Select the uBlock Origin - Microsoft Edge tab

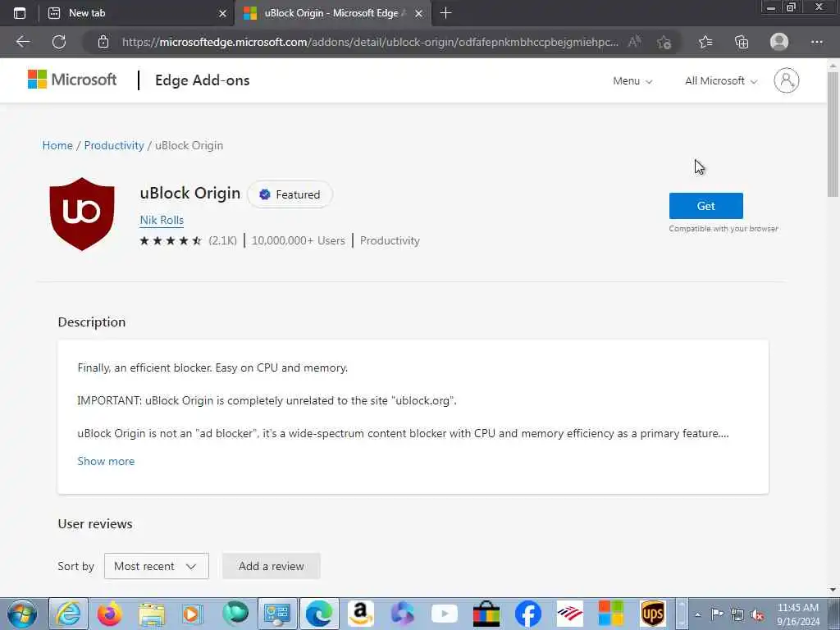pyautogui.click(x=332, y=13)
